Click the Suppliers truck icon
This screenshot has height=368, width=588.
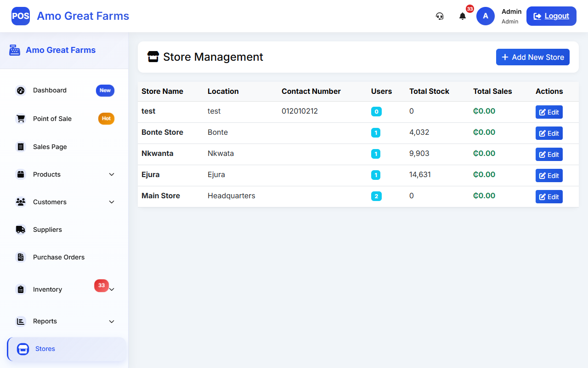tap(21, 230)
